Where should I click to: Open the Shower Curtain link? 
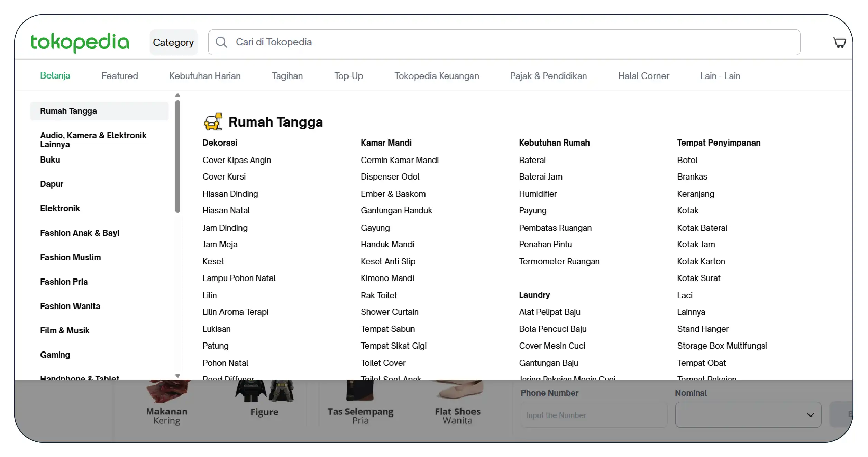coord(390,312)
